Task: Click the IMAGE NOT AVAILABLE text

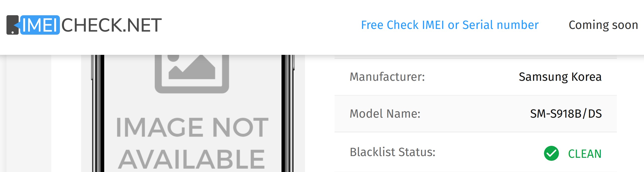Action: pyautogui.click(x=192, y=143)
